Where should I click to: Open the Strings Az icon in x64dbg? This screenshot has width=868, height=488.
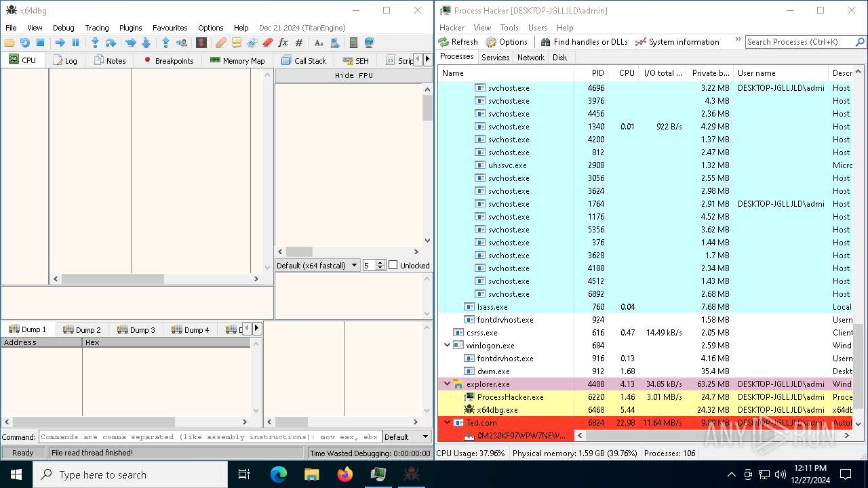(x=319, y=43)
